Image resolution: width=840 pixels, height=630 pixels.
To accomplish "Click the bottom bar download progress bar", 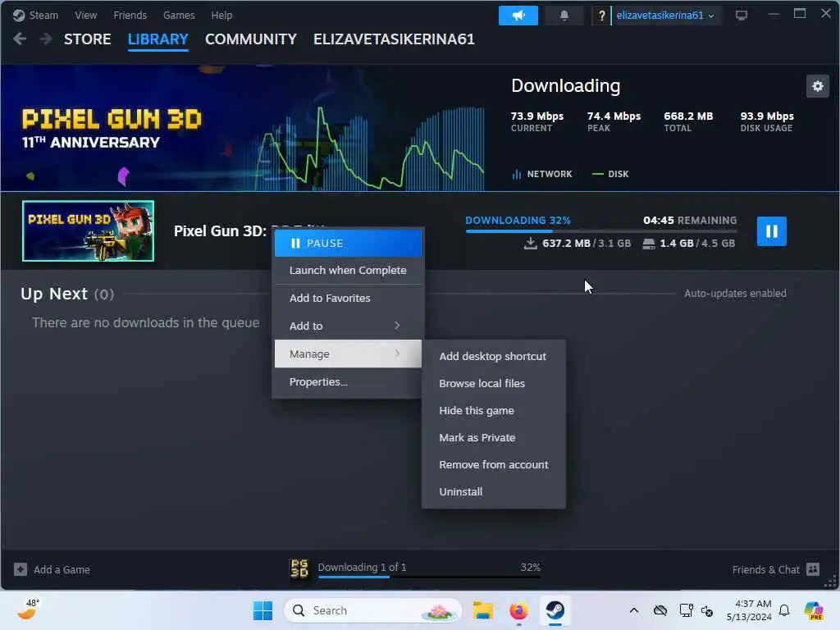I will coord(429,577).
